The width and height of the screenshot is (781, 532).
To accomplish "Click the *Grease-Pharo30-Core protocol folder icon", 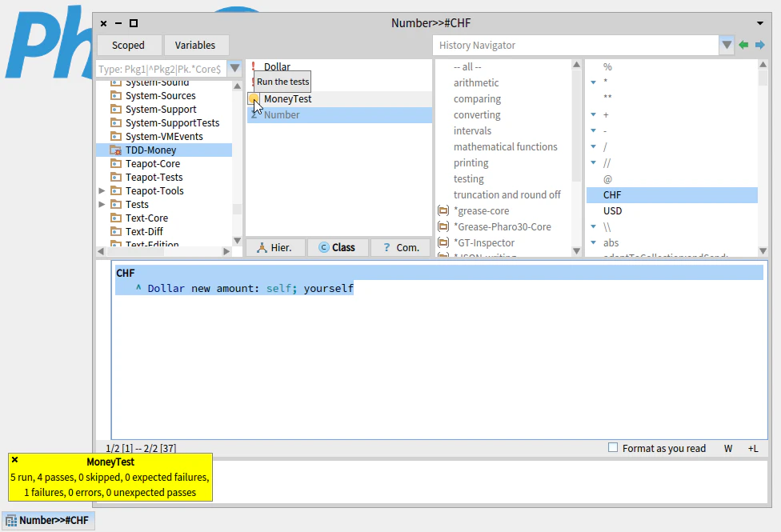I will point(443,226).
